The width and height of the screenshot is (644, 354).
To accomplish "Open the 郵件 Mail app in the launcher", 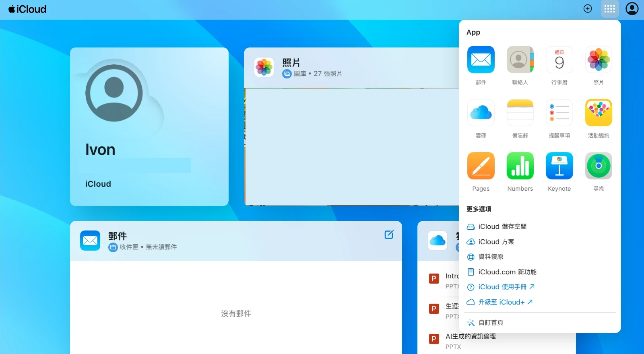I will [x=481, y=60].
